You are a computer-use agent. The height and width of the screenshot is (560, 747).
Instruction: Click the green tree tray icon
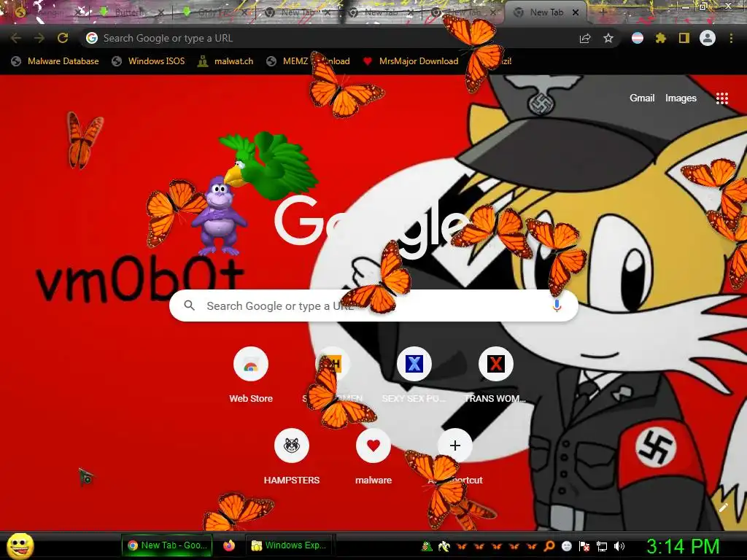click(426, 546)
